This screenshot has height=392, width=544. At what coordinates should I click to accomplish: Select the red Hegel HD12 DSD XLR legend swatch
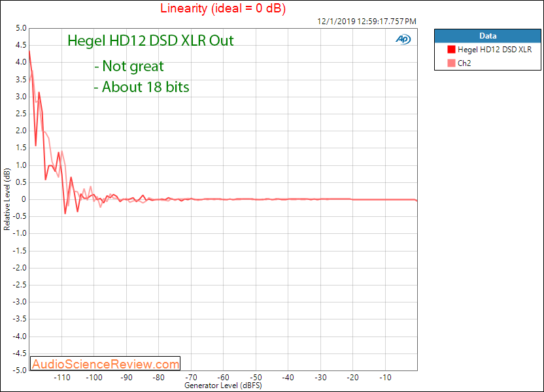point(451,50)
